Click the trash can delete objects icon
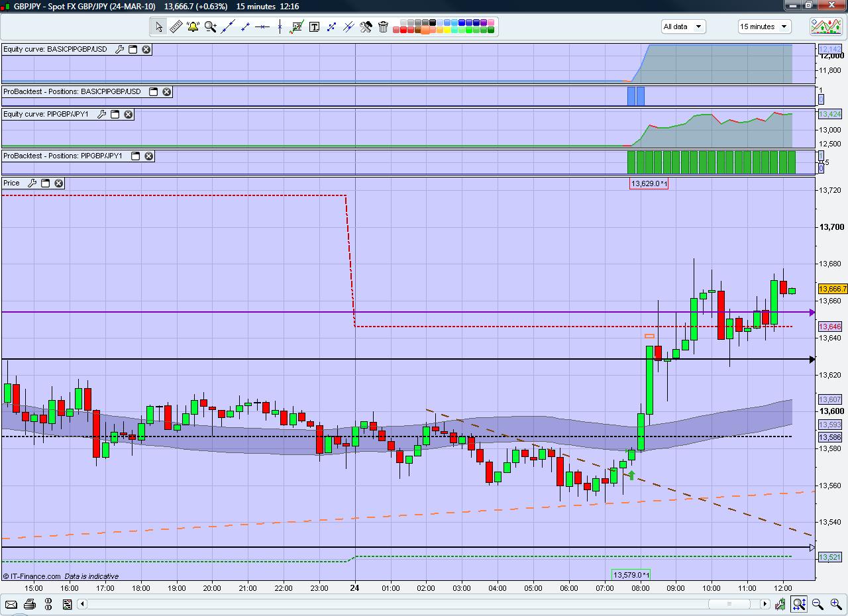Viewport: 848px width, 616px height. [383, 26]
